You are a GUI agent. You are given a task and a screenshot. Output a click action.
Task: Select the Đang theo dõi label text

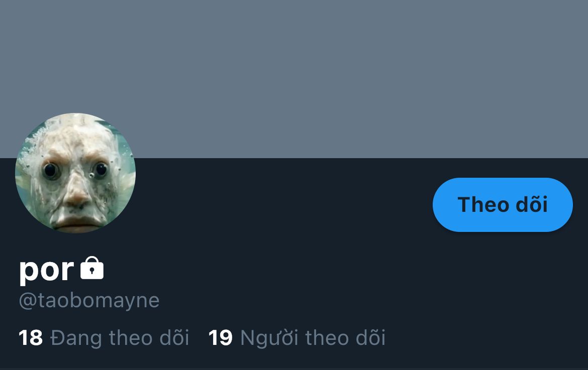120,337
